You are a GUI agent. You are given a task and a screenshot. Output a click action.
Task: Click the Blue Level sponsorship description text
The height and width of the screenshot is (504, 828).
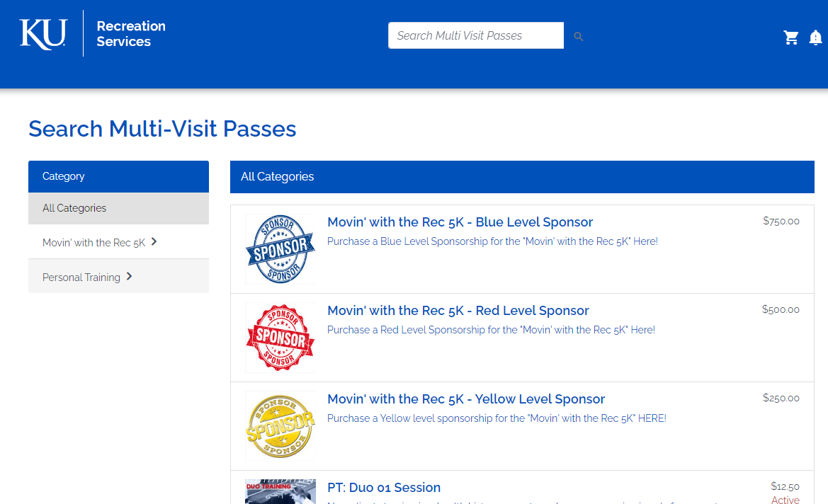coord(492,241)
